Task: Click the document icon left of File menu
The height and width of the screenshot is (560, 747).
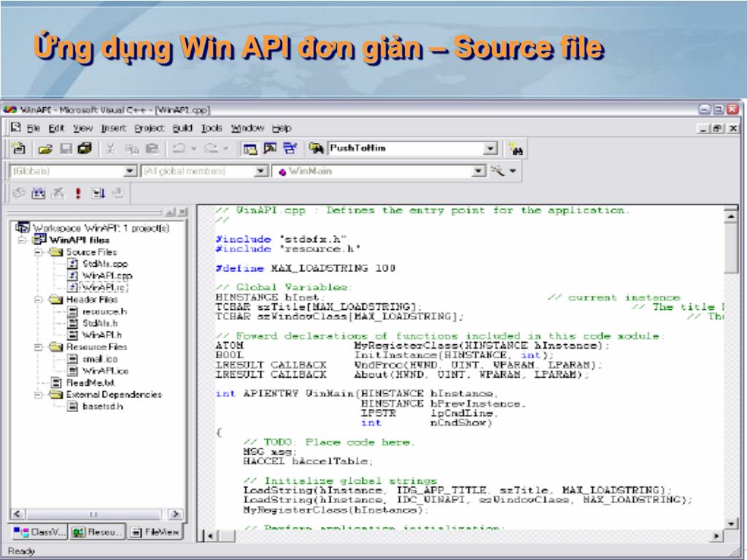Action: [x=16, y=127]
